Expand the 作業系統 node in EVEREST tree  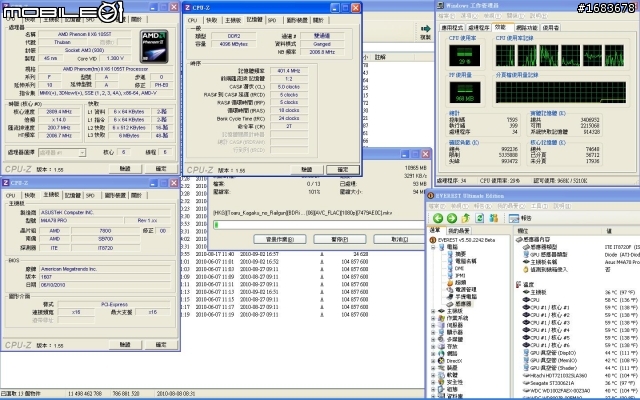[433, 318]
